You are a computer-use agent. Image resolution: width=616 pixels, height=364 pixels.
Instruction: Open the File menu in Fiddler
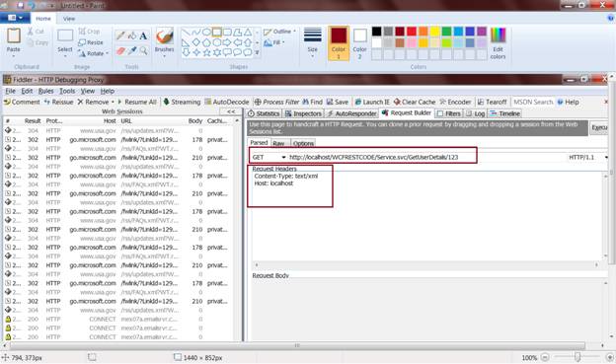tap(10, 91)
